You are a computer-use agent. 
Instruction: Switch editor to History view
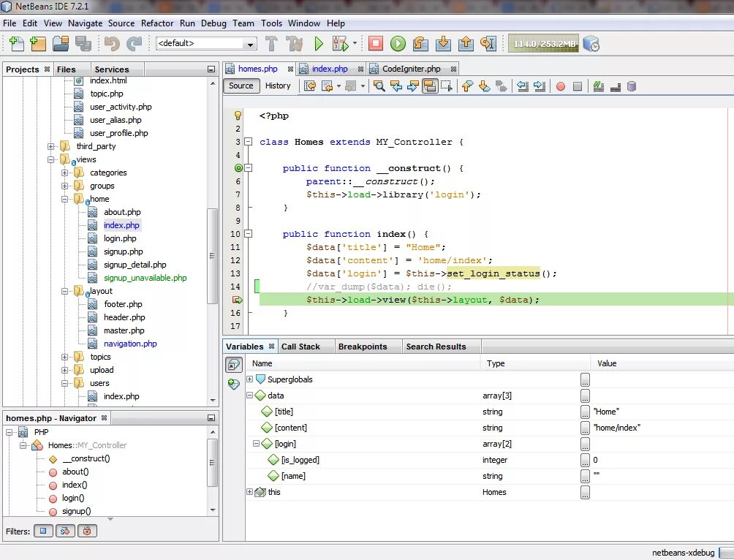pos(278,86)
